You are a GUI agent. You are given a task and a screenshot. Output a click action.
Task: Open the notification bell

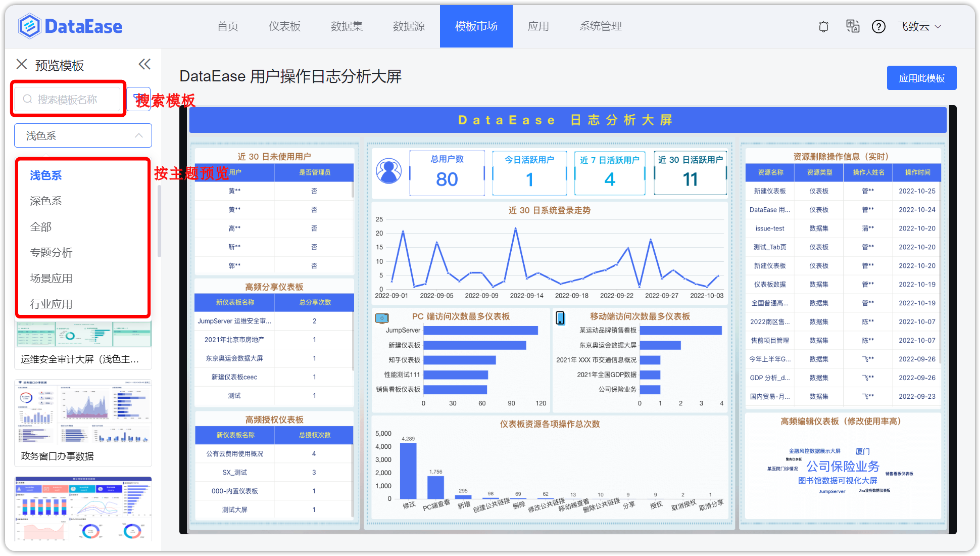tap(823, 26)
